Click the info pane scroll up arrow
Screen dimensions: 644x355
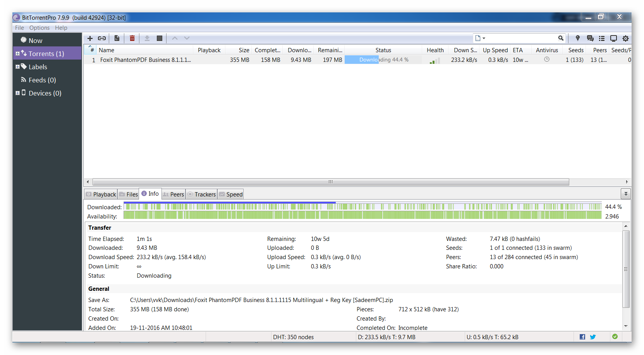626,226
